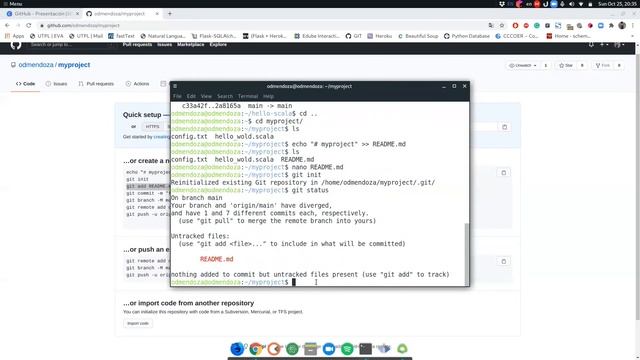Click the GitHub octocat logo

point(16,44)
